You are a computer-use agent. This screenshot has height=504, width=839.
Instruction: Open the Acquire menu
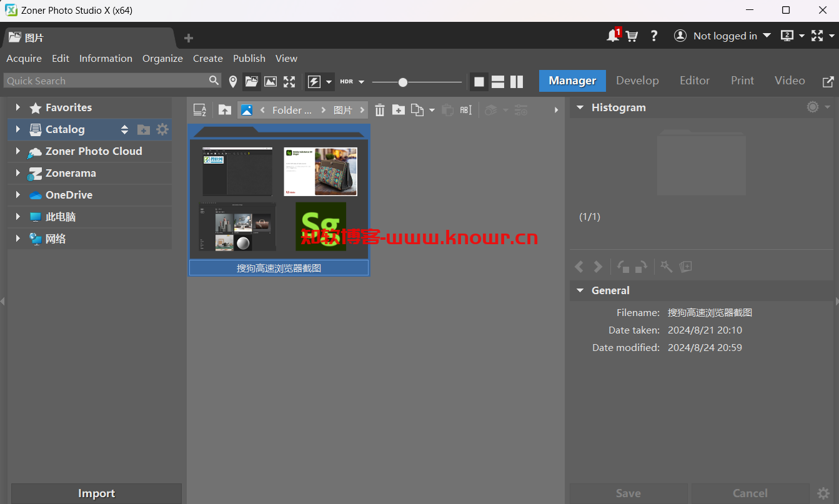(x=24, y=58)
